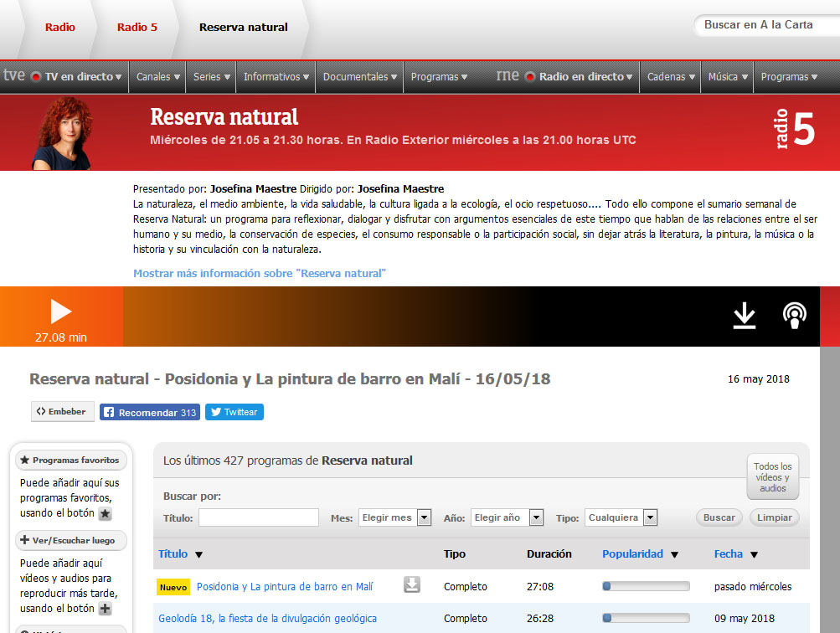Click the Radio breadcrumb link

point(60,28)
